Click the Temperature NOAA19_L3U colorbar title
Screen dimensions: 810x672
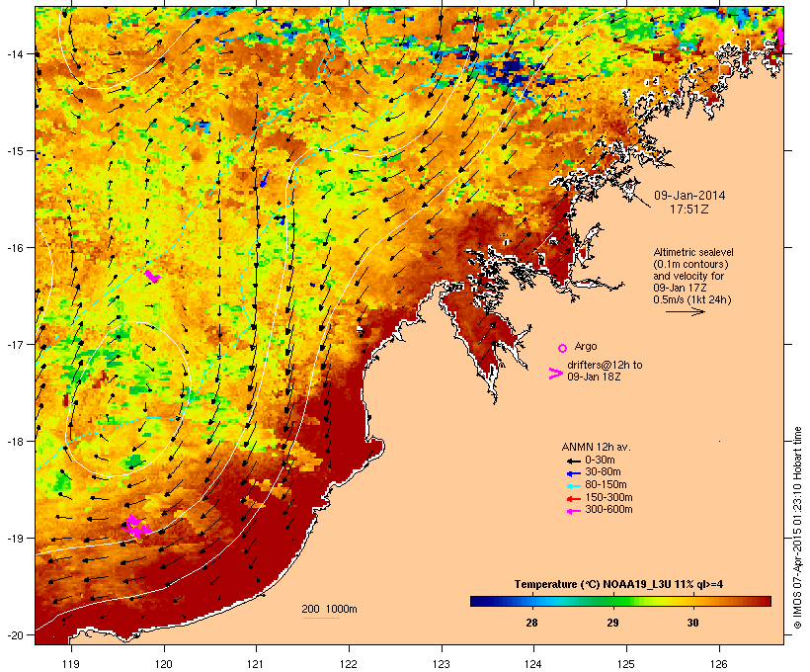click(618, 585)
